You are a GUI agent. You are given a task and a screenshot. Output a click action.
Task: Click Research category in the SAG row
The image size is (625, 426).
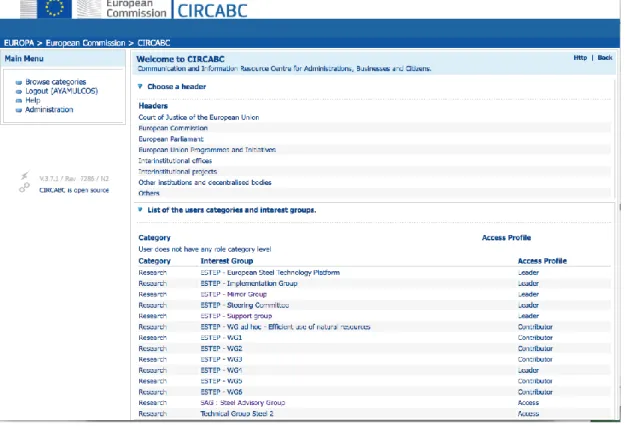[153, 402]
